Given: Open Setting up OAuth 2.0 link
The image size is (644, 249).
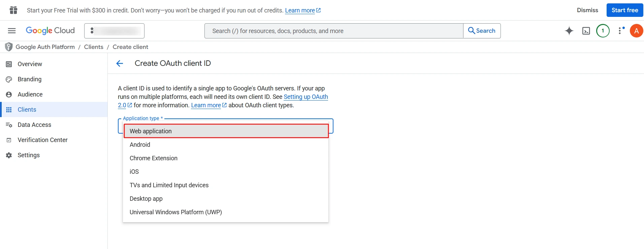Looking at the screenshot, I should (x=306, y=97).
